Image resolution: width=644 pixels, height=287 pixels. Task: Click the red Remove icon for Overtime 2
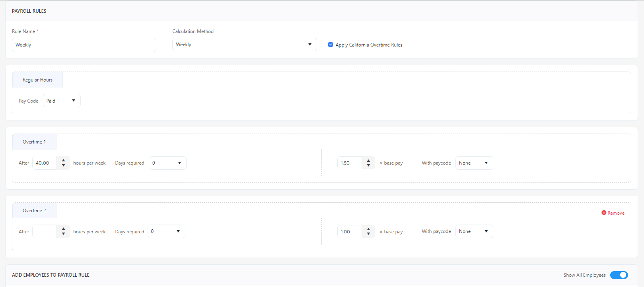604,213
